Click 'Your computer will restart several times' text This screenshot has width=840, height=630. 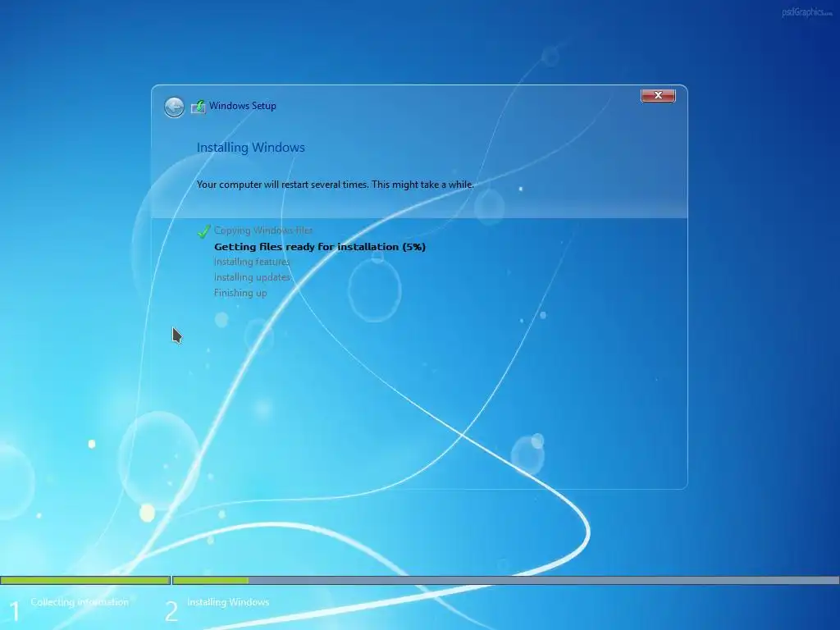click(x=282, y=185)
